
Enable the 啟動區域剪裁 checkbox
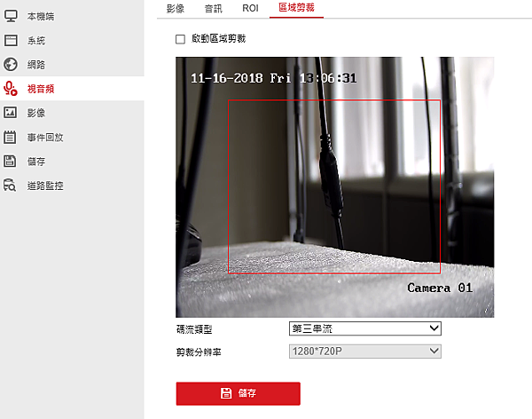point(180,39)
